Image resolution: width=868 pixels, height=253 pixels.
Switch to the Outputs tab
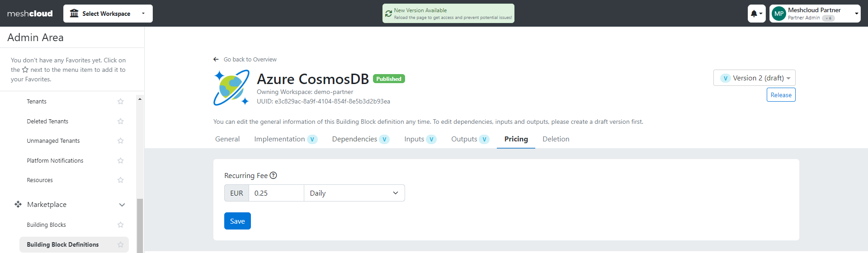464,139
